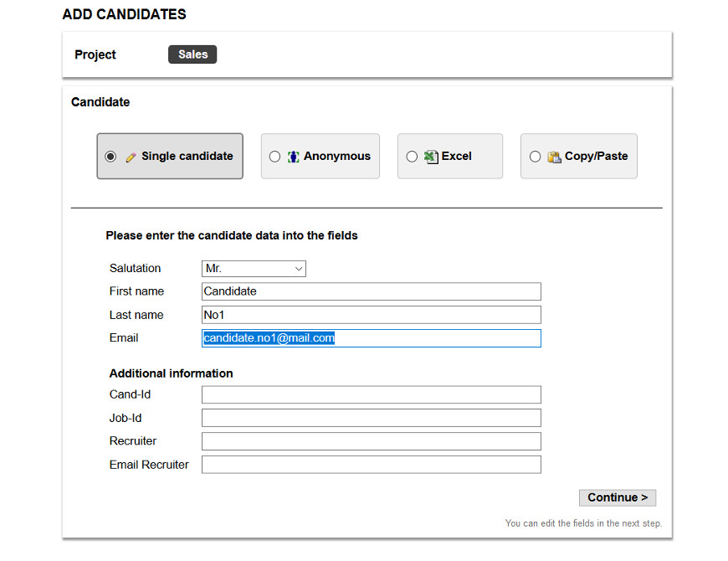Select the Excel radio button
Viewport: 728px width, 561px height.
coord(412,157)
